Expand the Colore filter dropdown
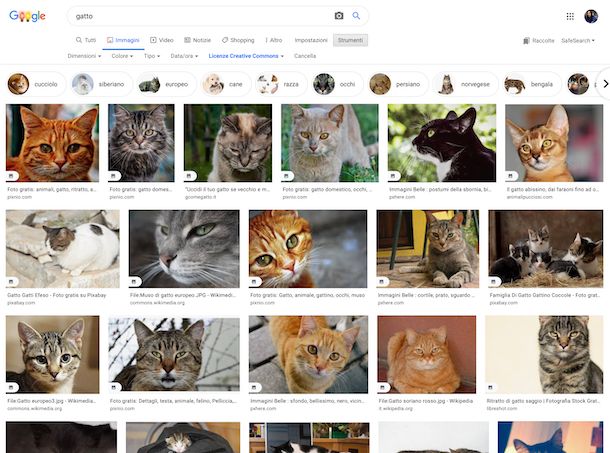This screenshot has width=610, height=453. [122, 56]
